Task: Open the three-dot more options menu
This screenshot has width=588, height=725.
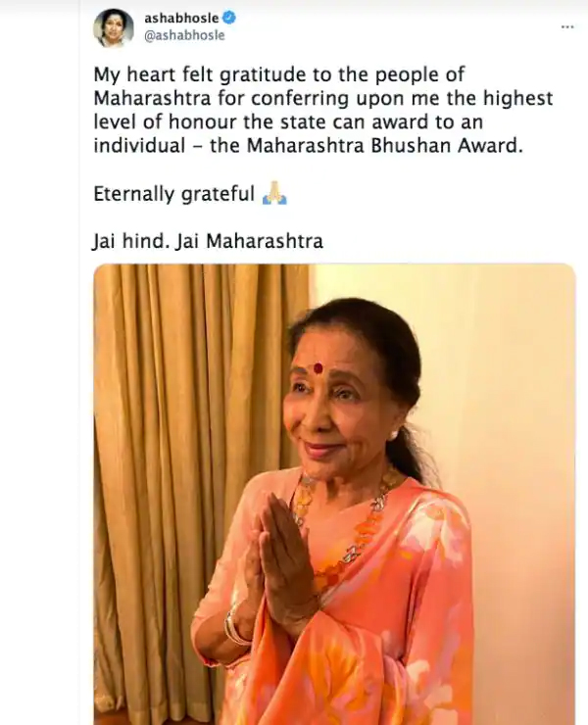Action: click(x=567, y=26)
